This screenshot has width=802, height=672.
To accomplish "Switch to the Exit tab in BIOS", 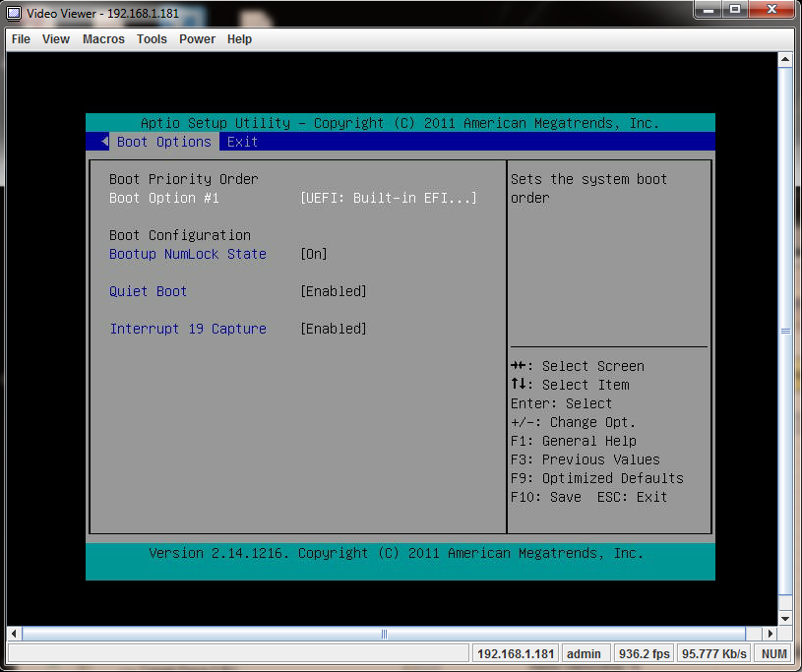I will [x=242, y=142].
